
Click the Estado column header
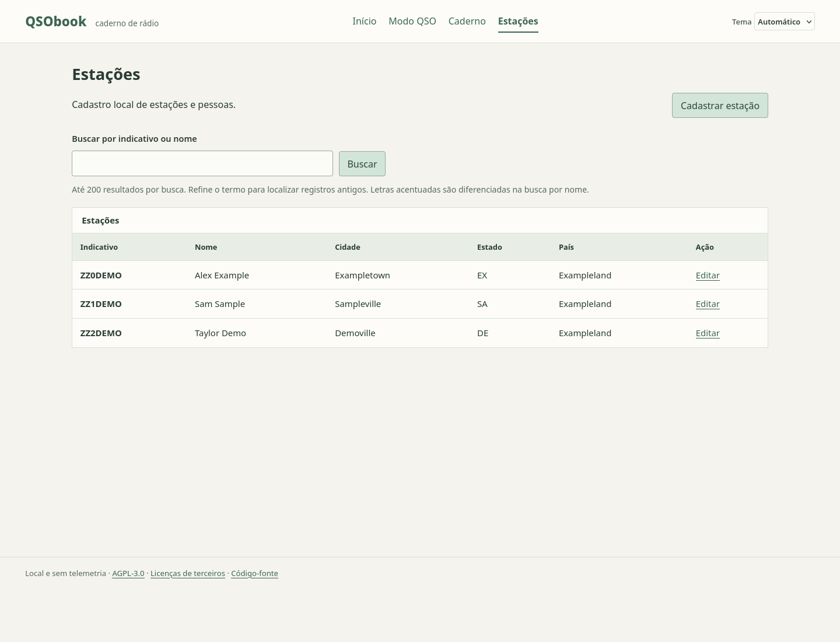pyautogui.click(x=489, y=247)
